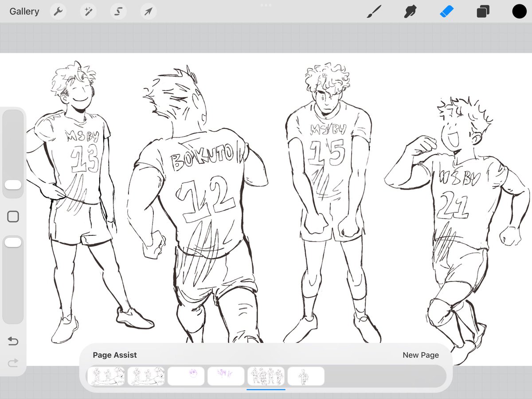Image resolution: width=532 pixels, height=399 pixels.
Task: Select the fourth page thumbnail with purple sketch
Action: [x=226, y=376]
